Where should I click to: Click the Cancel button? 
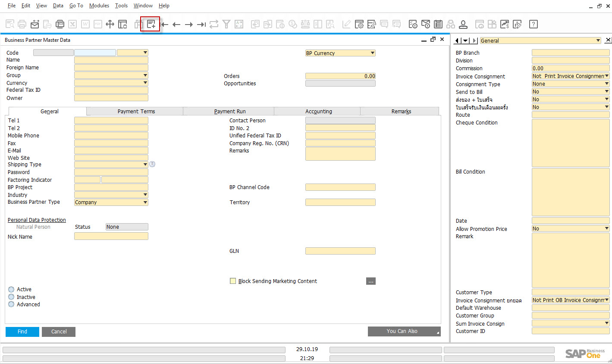tap(59, 332)
